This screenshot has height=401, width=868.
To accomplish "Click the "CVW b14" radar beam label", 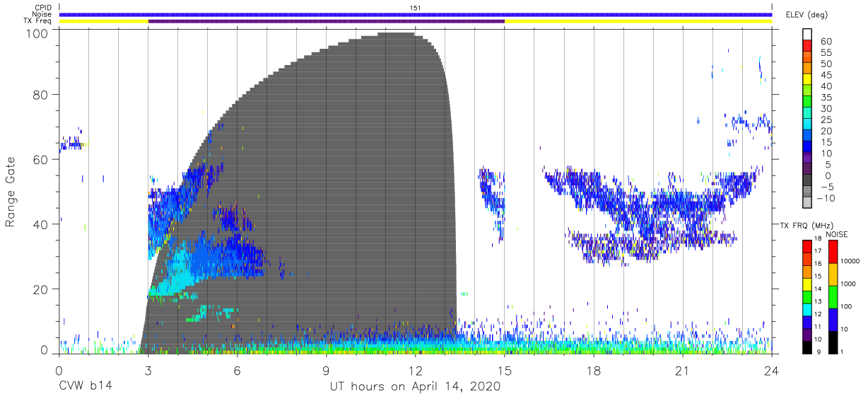I will click(x=85, y=386).
